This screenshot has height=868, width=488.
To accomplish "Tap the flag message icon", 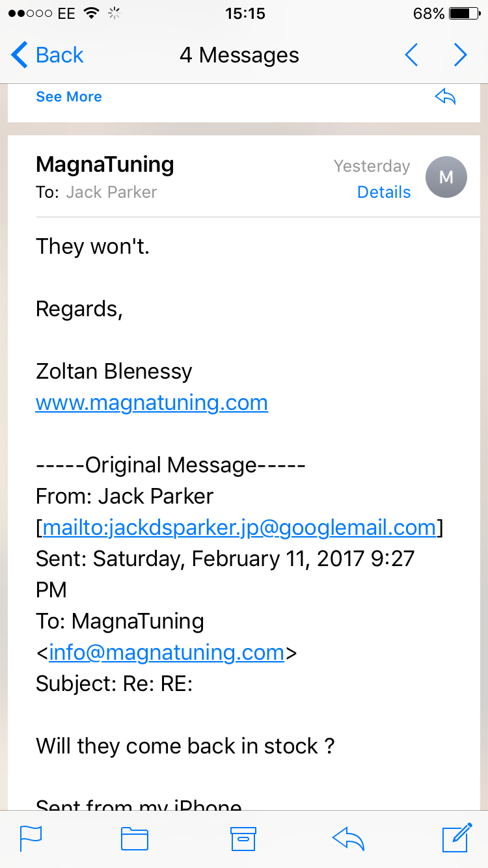I will coord(31,838).
